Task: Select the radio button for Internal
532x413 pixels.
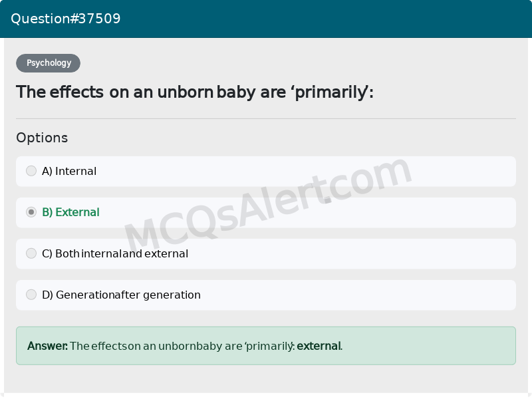Action: tap(31, 171)
